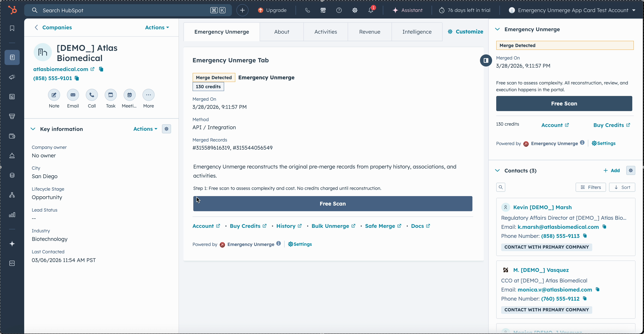This screenshot has height=334, width=644.
Task: Open the Settings gear in top bar
Action: pos(355,10)
